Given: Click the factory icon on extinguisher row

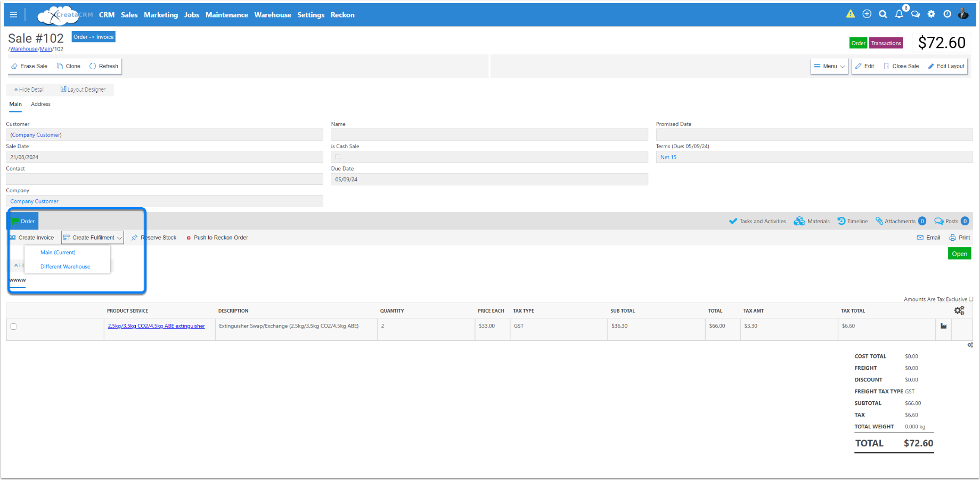Looking at the screenshot, I should 943,326.
